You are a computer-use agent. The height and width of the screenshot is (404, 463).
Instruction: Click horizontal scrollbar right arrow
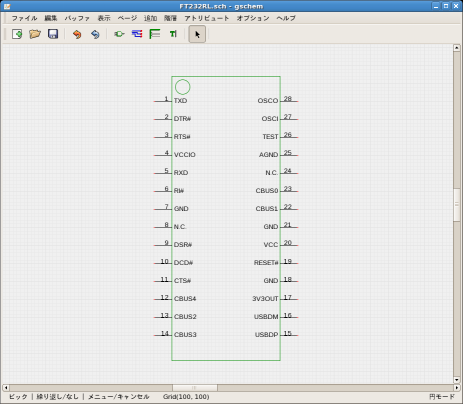pyautogui.click(x=456, y=388)
